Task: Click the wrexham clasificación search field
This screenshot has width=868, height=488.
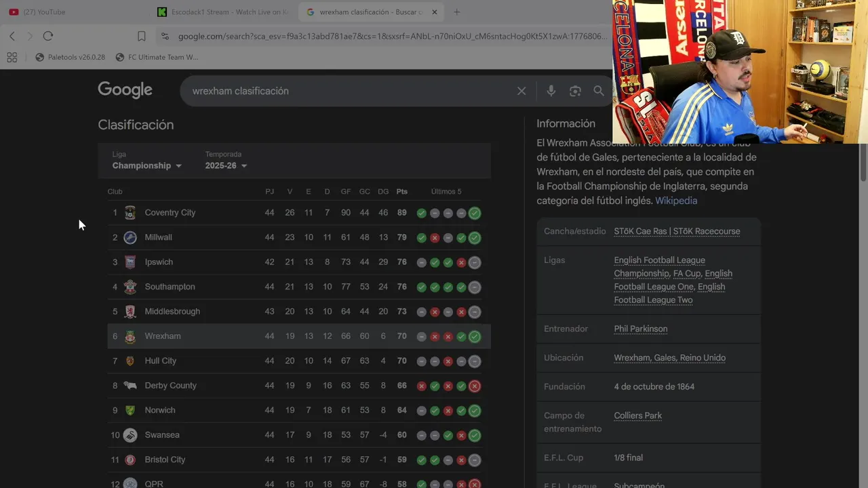Action: click(353, 91)
